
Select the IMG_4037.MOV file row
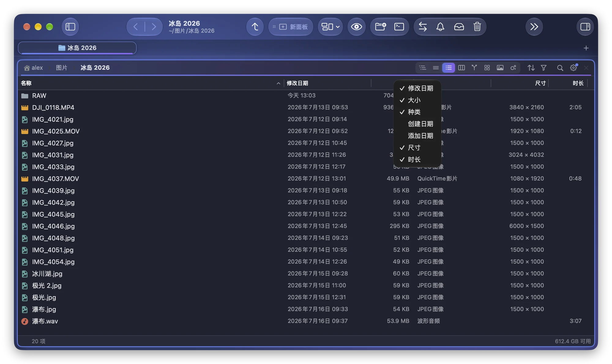306,178
